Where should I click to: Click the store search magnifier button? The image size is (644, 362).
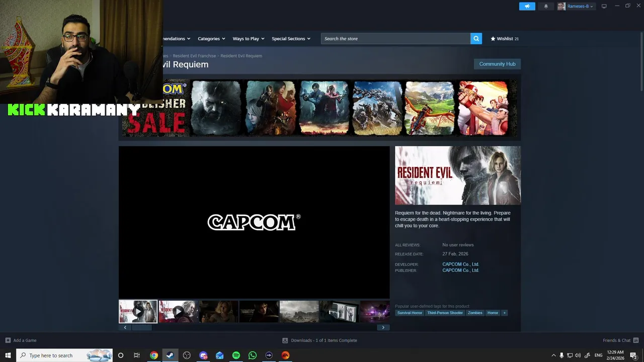coord(476,39)
